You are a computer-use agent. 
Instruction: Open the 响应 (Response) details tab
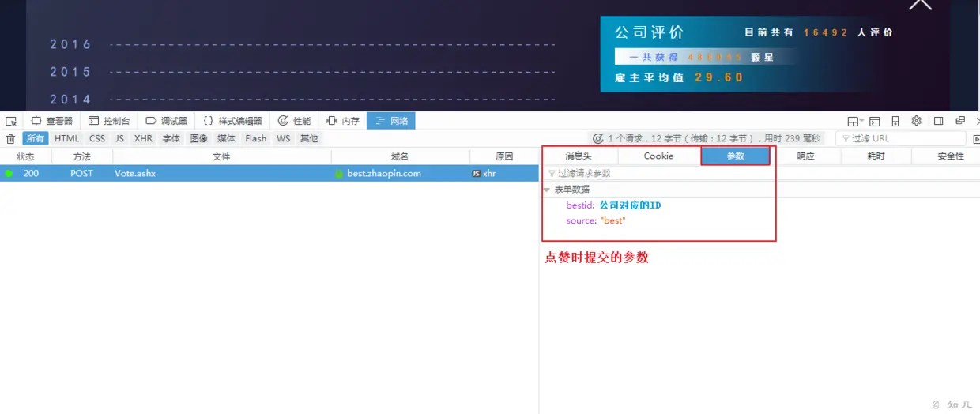805,156
